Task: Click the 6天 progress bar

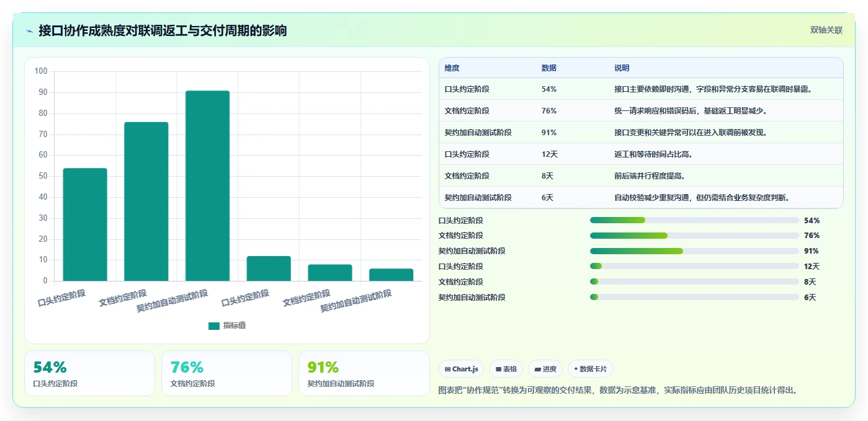Action: tap(694, 297)
